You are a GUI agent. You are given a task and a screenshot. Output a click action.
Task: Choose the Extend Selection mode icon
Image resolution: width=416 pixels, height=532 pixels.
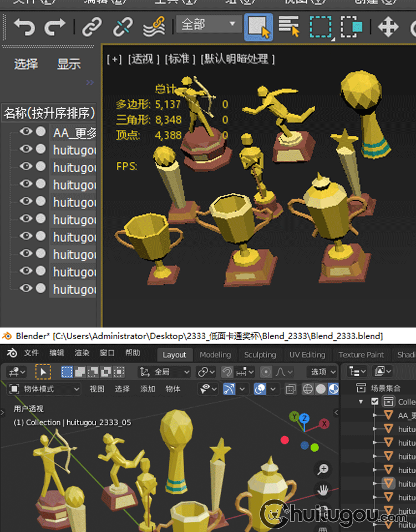[80, 372]
